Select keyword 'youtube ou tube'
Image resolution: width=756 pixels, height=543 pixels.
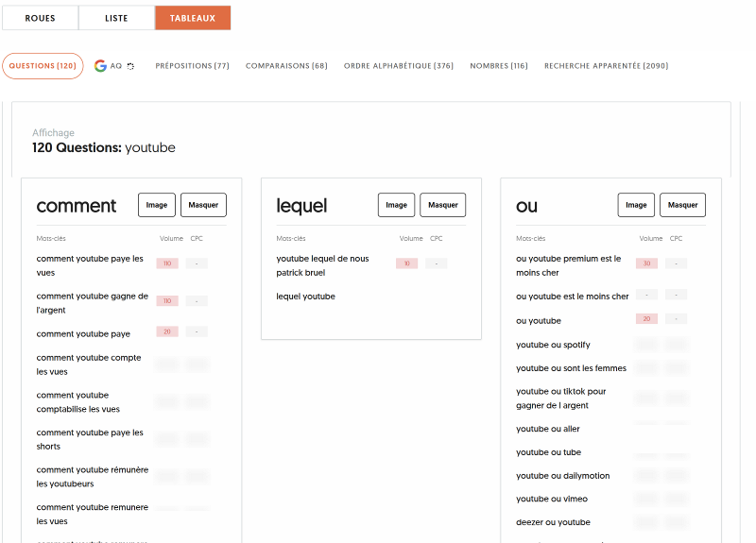[548, 452]
